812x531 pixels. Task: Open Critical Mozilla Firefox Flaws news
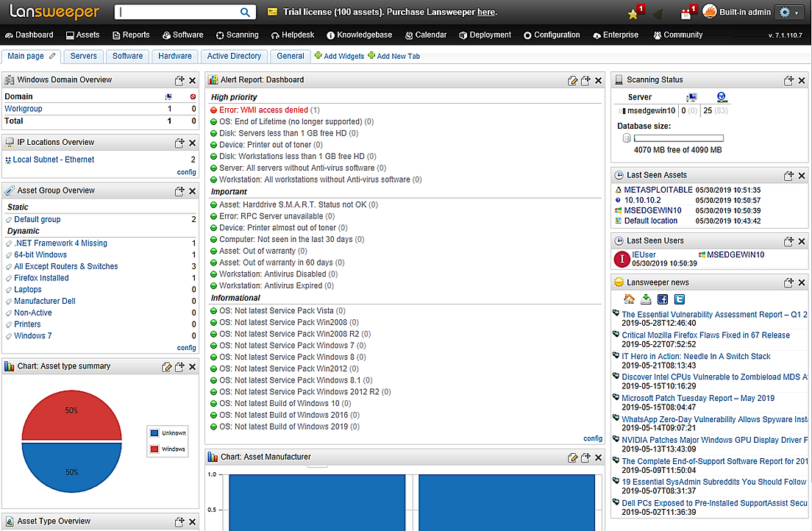(x=706, y=335)
